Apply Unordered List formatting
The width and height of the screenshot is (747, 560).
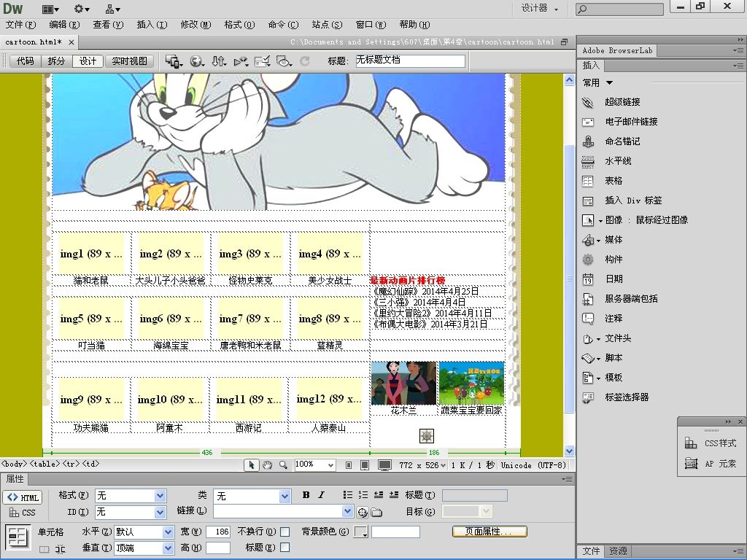pyautogui.click(x=348, y=495)
